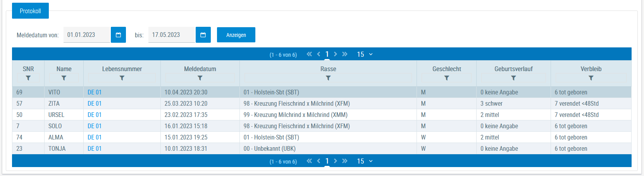Click the SNR column filter icon

[x=28, y=78]
